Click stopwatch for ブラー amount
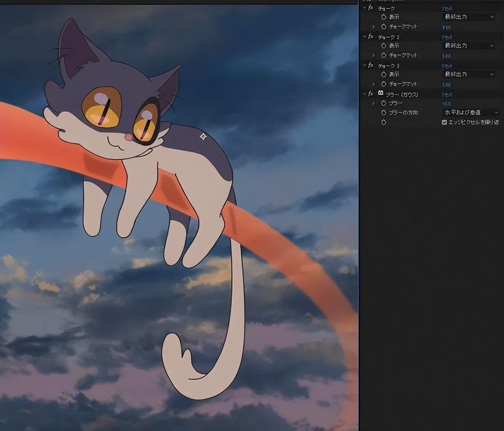This screenshot has width=504, height=431. click(384, 103)
